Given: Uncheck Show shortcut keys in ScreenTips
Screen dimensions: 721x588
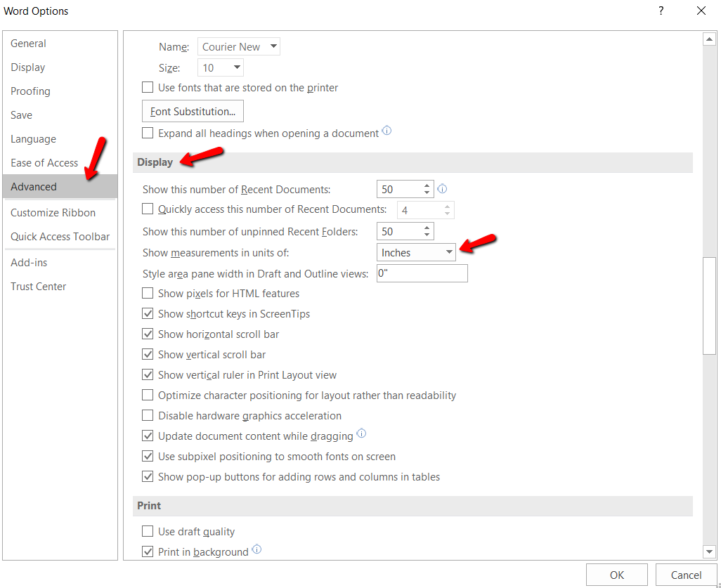Looking at the screenshot, I should click(148, 313).
